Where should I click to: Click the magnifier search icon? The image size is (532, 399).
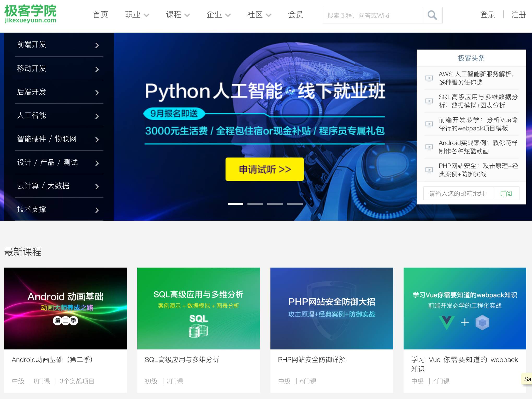pyautogui.click(x=432, y=15)
